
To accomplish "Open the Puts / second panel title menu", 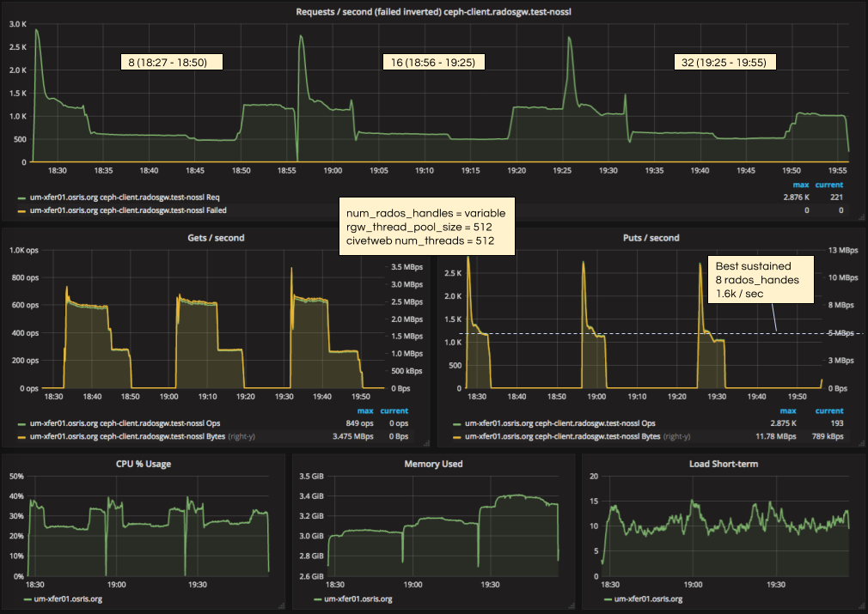I will (651, 238).
